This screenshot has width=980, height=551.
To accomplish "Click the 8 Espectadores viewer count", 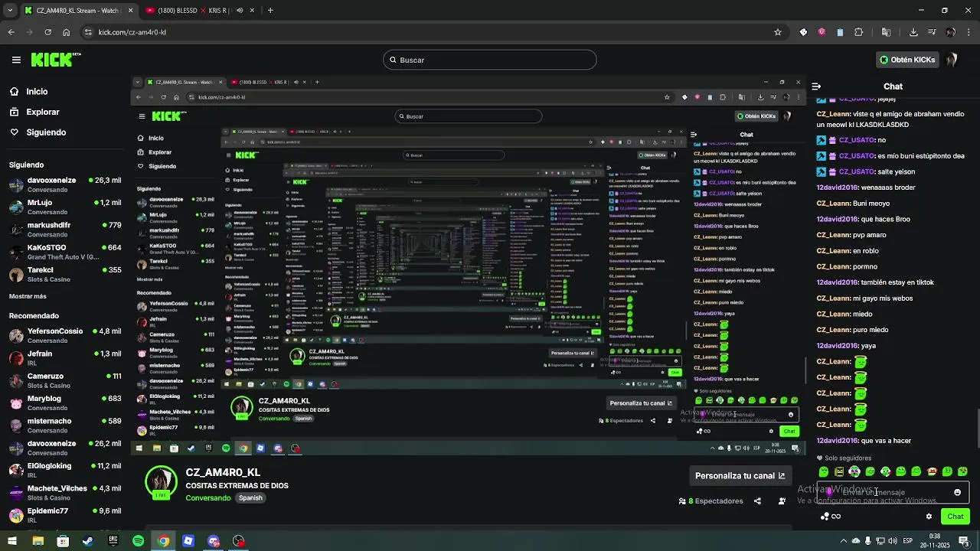I will pyautogui.click(x=711, y=501).
